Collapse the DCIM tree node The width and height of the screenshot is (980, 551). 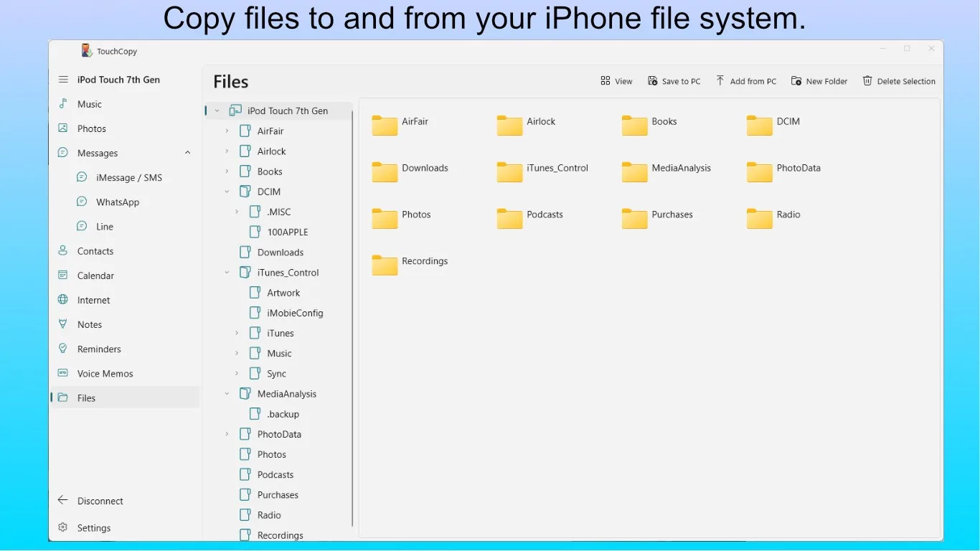point(227,192)
